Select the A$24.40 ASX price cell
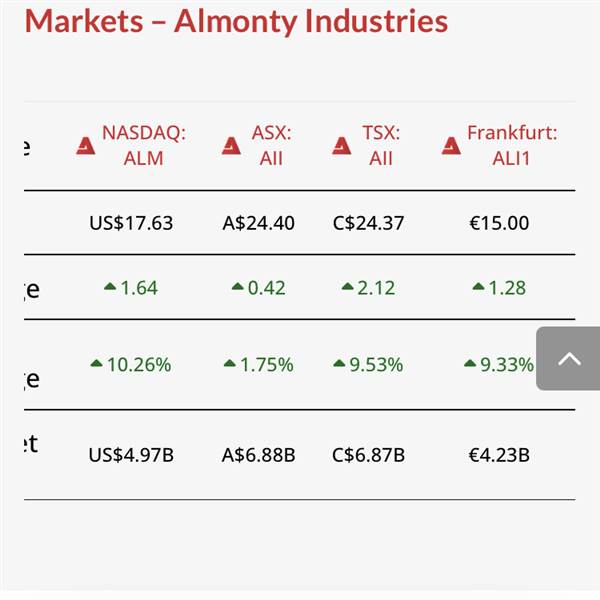The width and height of the screenshot is (600, 600). coord(258,223)
